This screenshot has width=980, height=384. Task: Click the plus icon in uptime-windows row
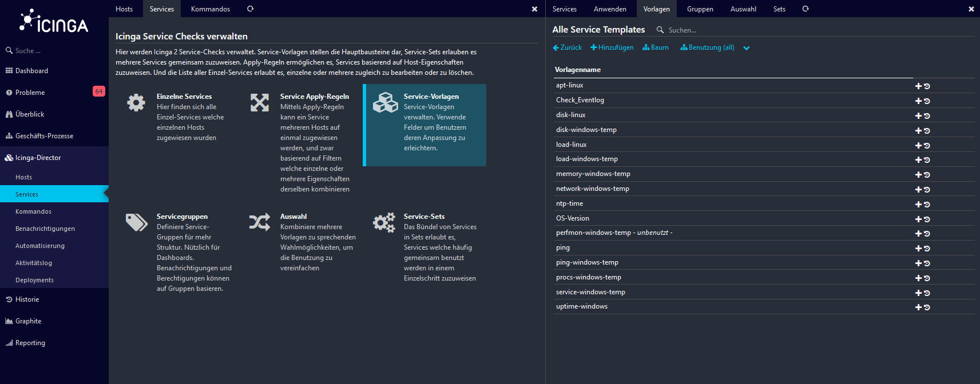(918, 307)
